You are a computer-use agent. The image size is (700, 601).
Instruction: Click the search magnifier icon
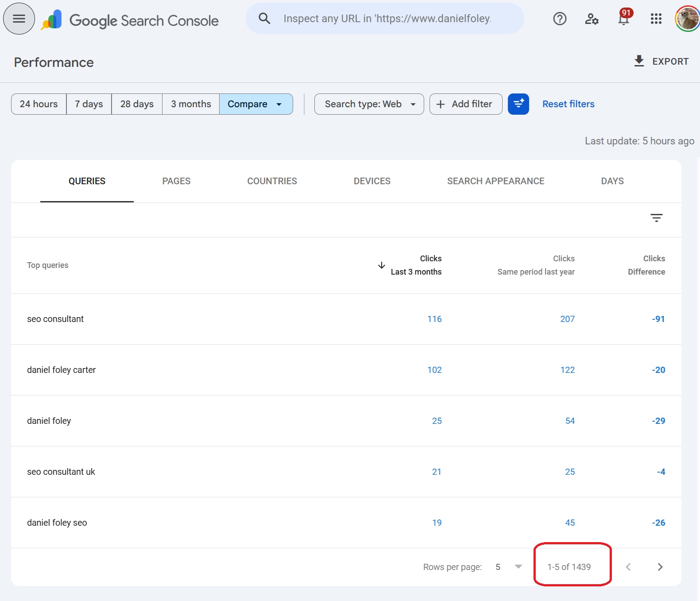[x=264, y=19]
